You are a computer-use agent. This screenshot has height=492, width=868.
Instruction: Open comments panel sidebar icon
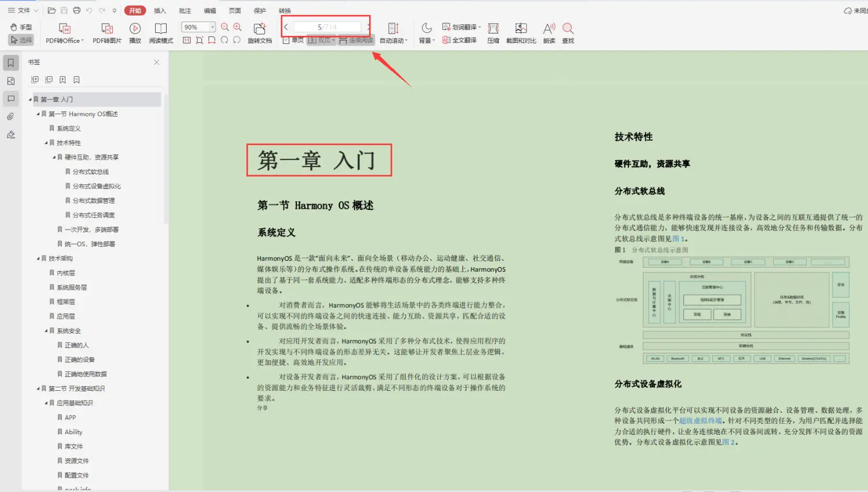click(10, 99)
